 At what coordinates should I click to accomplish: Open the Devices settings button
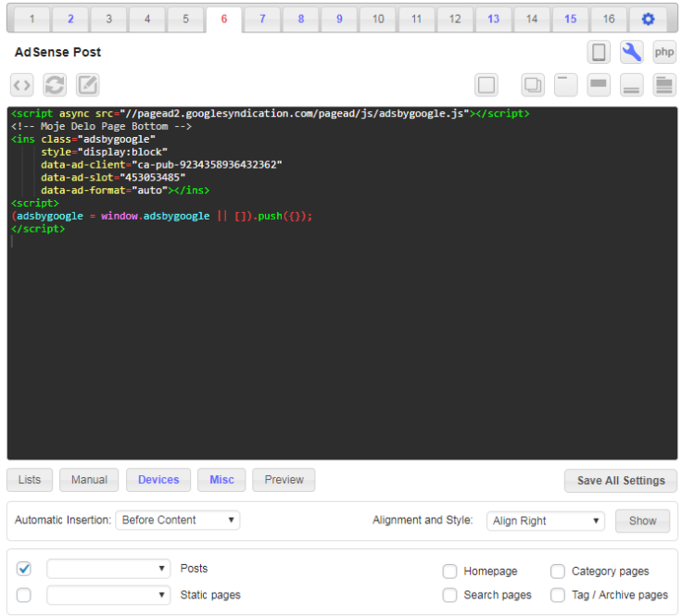click(158, 480)
